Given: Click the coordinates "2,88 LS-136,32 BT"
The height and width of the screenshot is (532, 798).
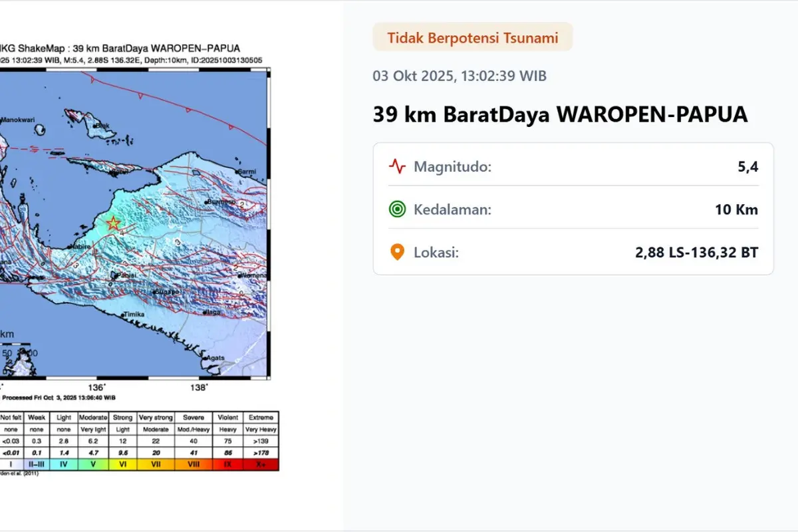Looking at the screenshot, I should pyautogui.click(x=697, y=253).
